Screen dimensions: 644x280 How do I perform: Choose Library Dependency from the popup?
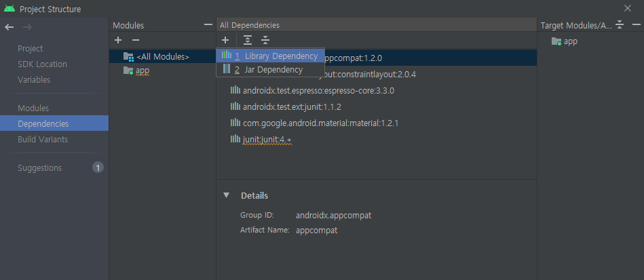click(270, 56)
